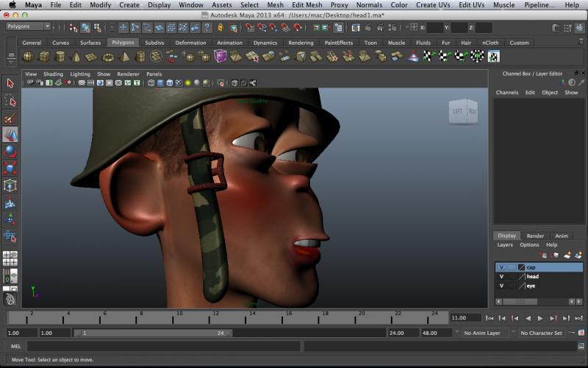Open the Polygons menu set dropdown
588x368 pixels.
click(x=27, y=26)
